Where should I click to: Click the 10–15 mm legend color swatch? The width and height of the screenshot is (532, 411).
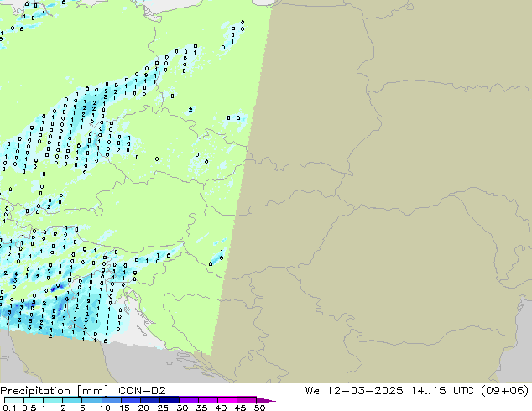pos(112,400)
